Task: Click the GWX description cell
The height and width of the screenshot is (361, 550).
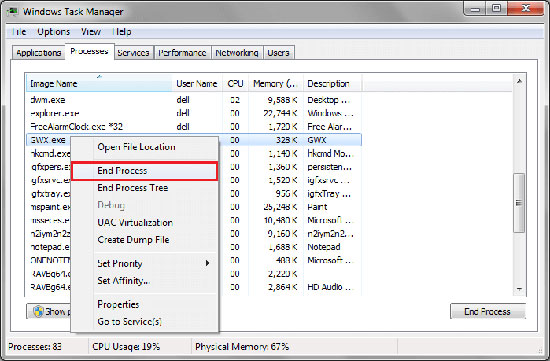Action: pyautogui.click(x=317, y=140)
